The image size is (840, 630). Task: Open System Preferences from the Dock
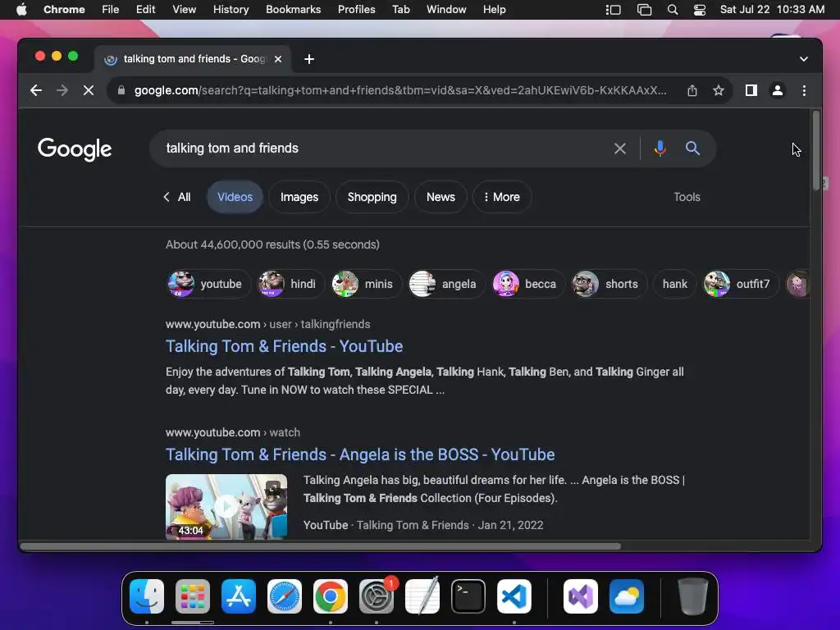376,596
